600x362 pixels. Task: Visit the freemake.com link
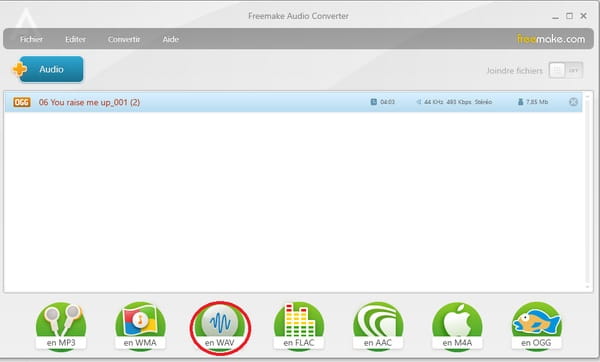(x=551, y=39)
